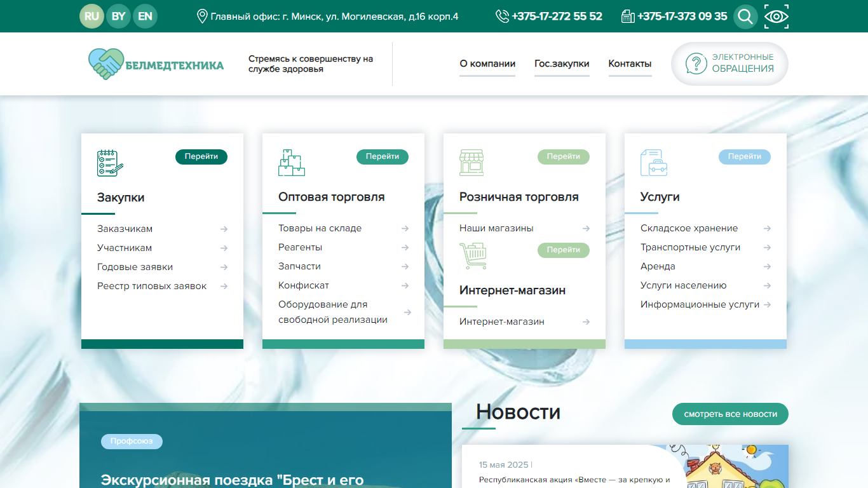Open the Заказчикам link
868x488 pixels.
pos(125,229)
